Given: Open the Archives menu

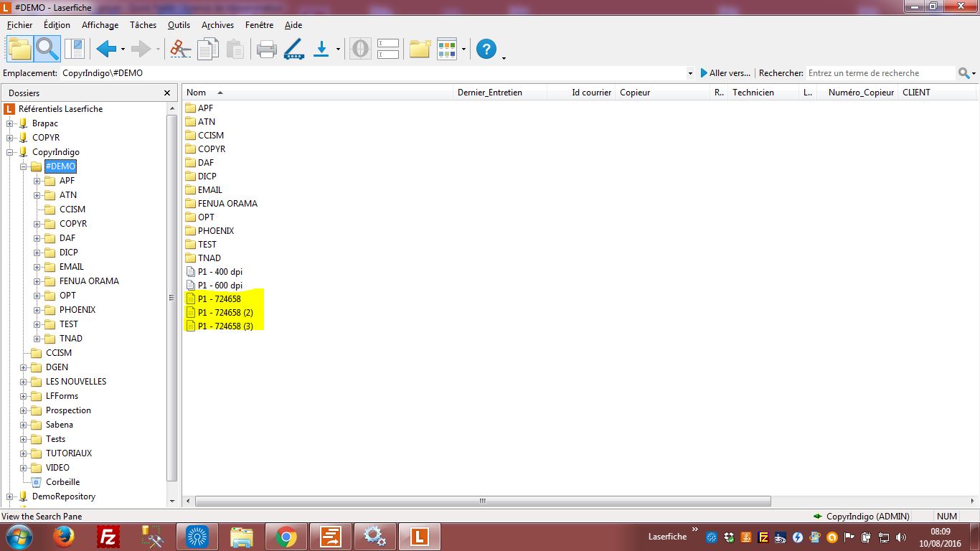Looking at the screenshot, I should (x=217, y=25).
